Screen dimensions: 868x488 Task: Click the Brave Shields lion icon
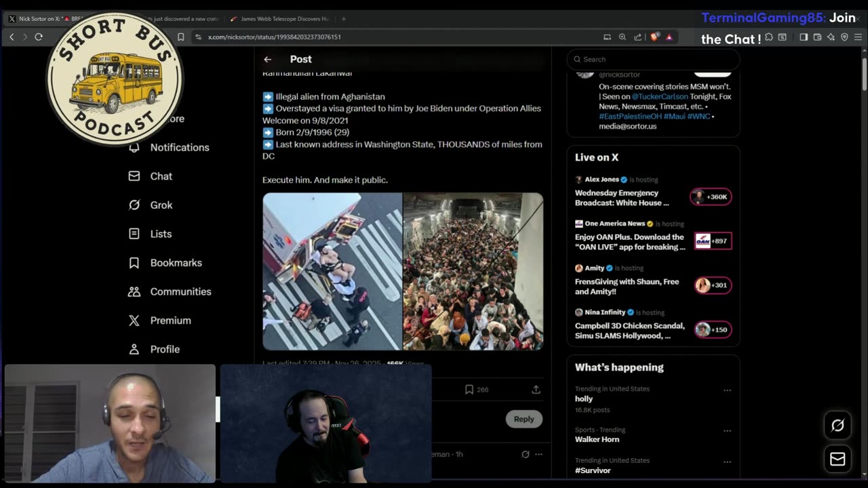654,37
